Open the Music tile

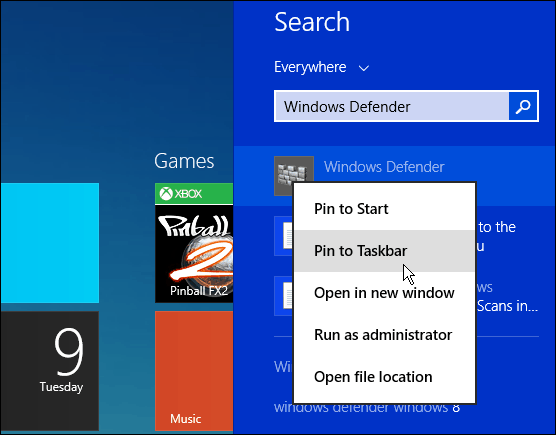click(194, 370)
